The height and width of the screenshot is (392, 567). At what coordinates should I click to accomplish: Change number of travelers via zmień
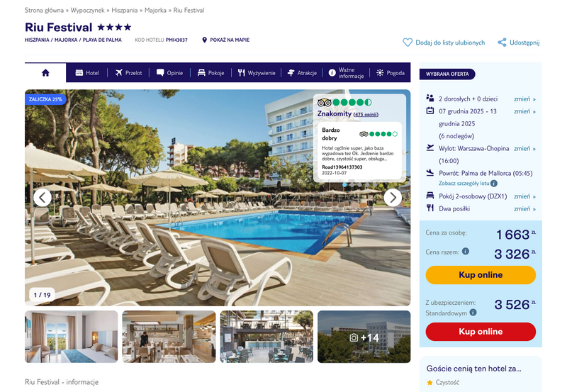(x=524, y=99)
